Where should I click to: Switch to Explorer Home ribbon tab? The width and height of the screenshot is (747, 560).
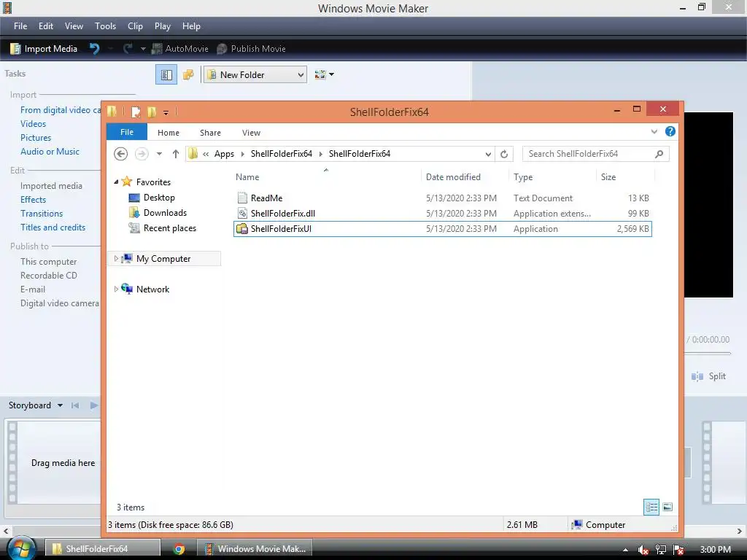pos(169,133)
